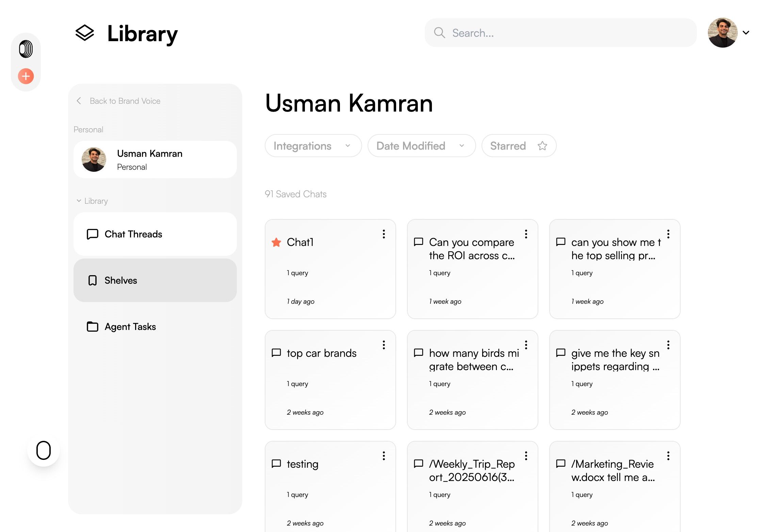Viewport: 765px width, 532px height.
Task: Open three-dot menu on top car brands card
Action: pyautogui.click(x=384, y=345)
